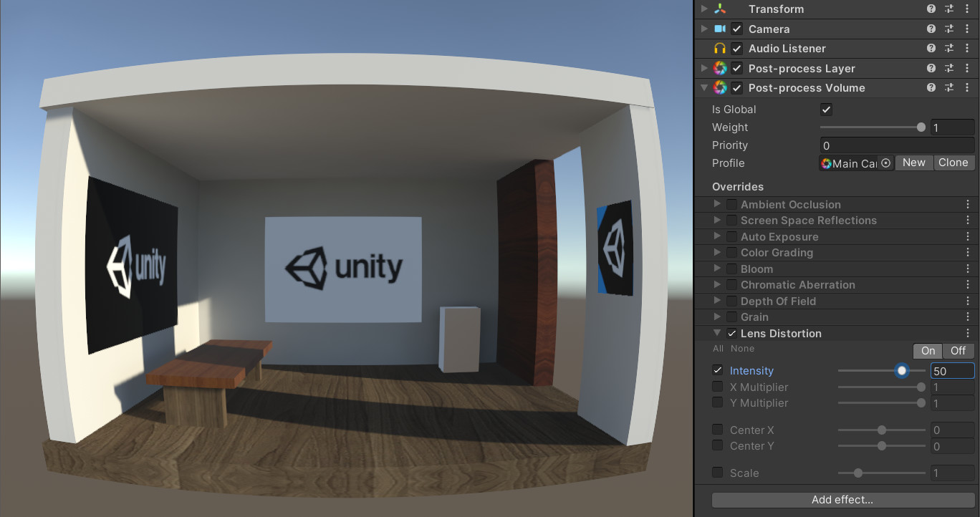Expand the Transform component foldout
This screenshot has height=517, width=980.
coord(703,9)
